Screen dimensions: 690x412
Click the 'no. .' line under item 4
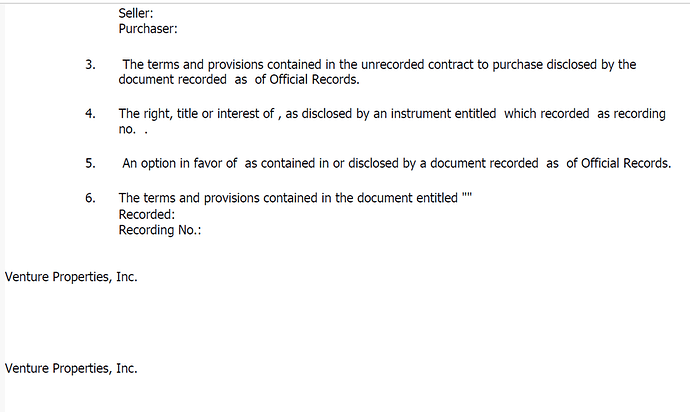click(133, 129)
